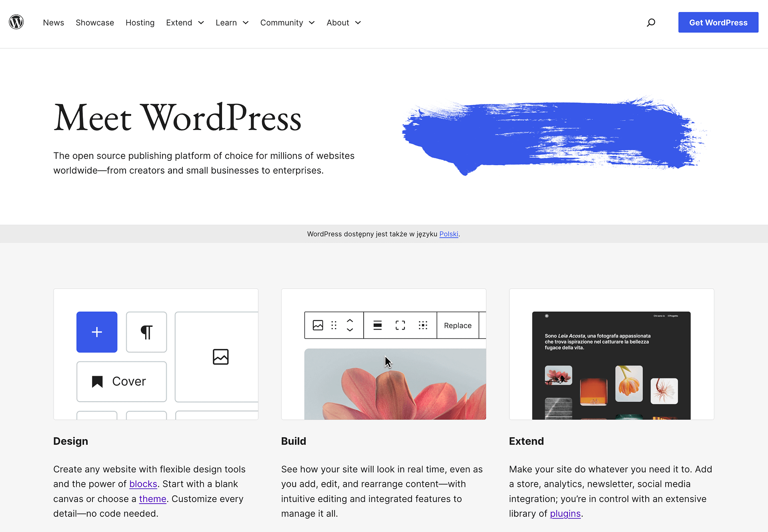Click the Polski language link

pyautogui.click(x=449, y=233)
